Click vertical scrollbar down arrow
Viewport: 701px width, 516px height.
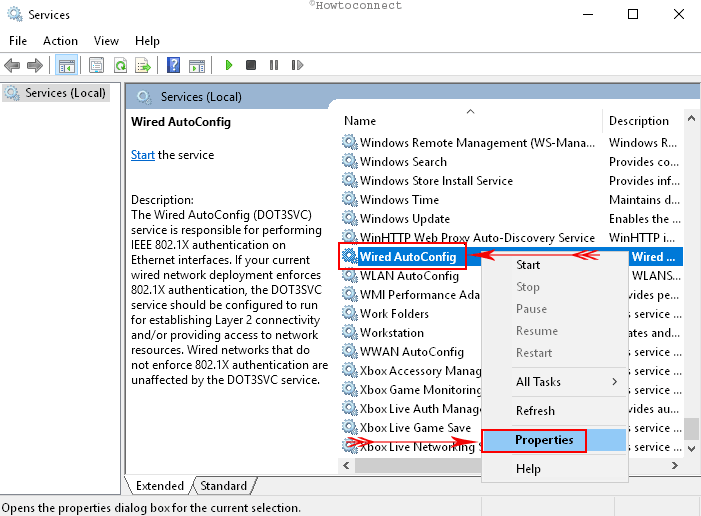tap(691, 448)
